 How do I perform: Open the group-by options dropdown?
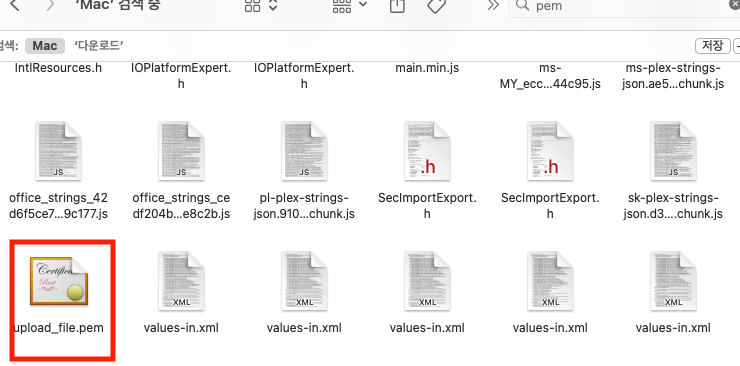[350, 5]
